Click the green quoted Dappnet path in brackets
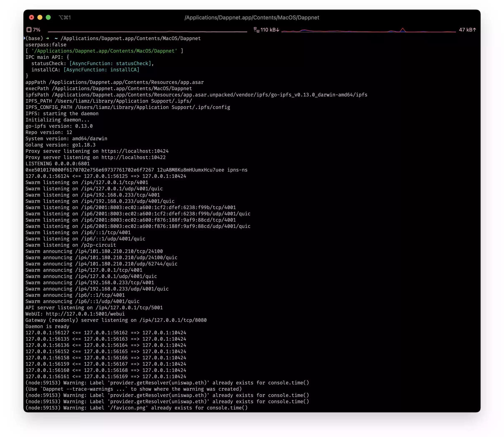This screenshot has height=437, width=504. click(104, 51)
